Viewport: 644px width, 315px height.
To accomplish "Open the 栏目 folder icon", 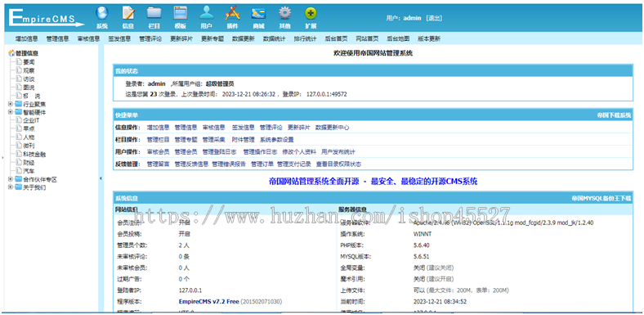I will coord(154,14).
